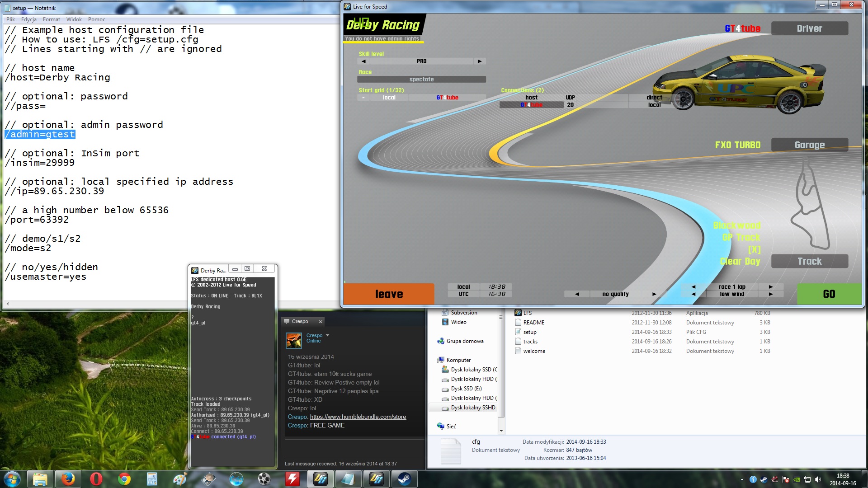Decrease skill level with left arrow
This screenshot has width=868, height=488.
363,61
